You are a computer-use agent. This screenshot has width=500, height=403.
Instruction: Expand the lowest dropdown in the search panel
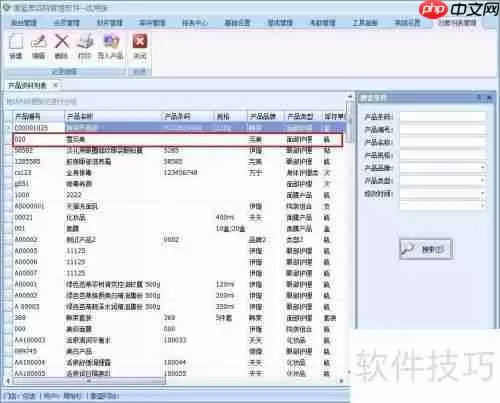(x=482, y=206)
